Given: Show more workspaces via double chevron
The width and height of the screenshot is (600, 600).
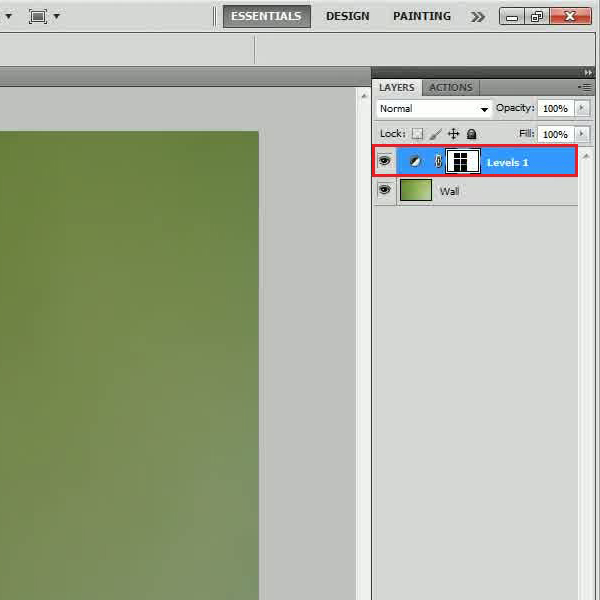Looking at the screenshot, I should coord(478,17).
